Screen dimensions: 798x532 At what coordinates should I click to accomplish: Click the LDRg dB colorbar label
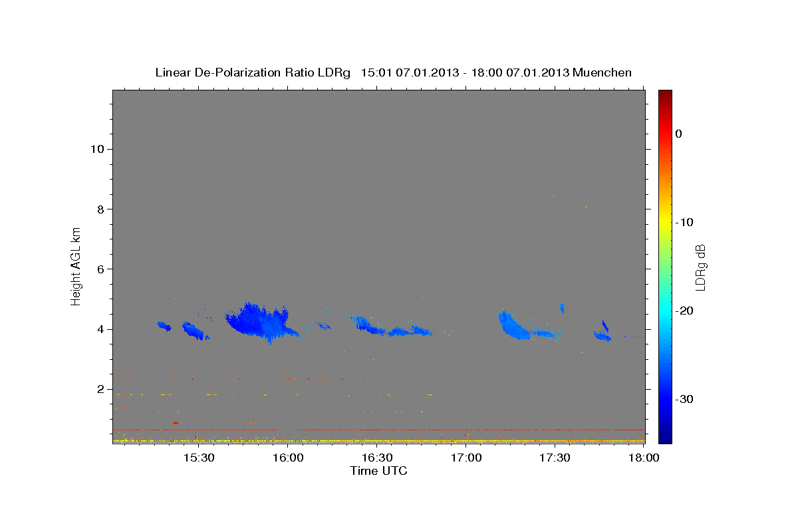[x=700, y=267]
